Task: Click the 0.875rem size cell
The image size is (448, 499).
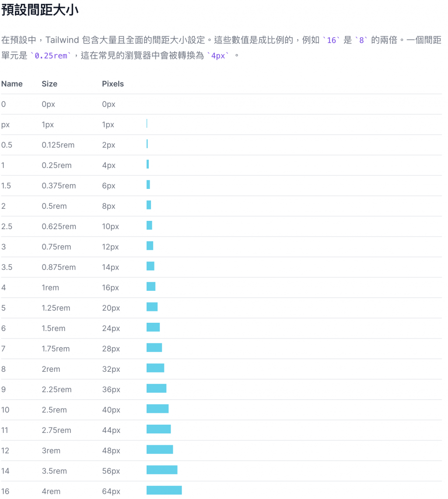Action: [59, 267]
